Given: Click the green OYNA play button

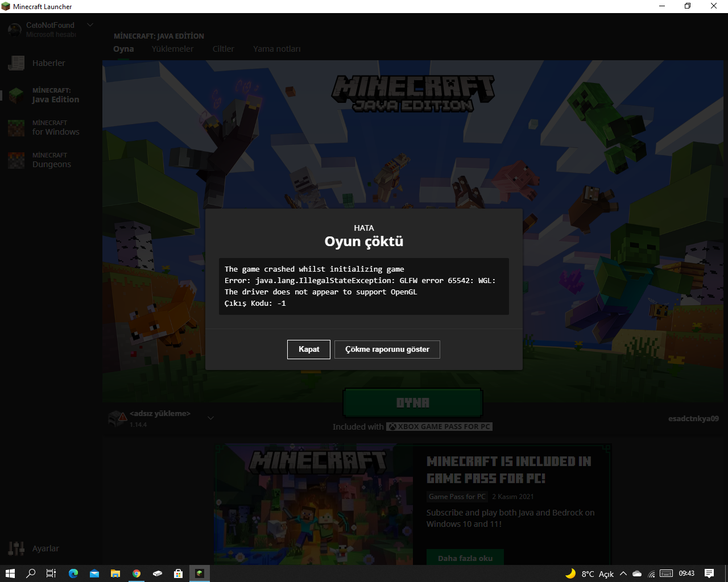Looking at the screenshot, I should coord(413,403).
